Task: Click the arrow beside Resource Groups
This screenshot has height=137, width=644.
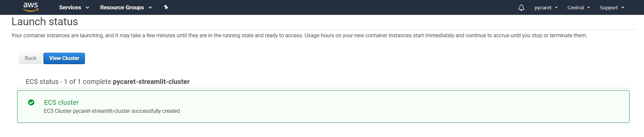Action: point(150,8)
